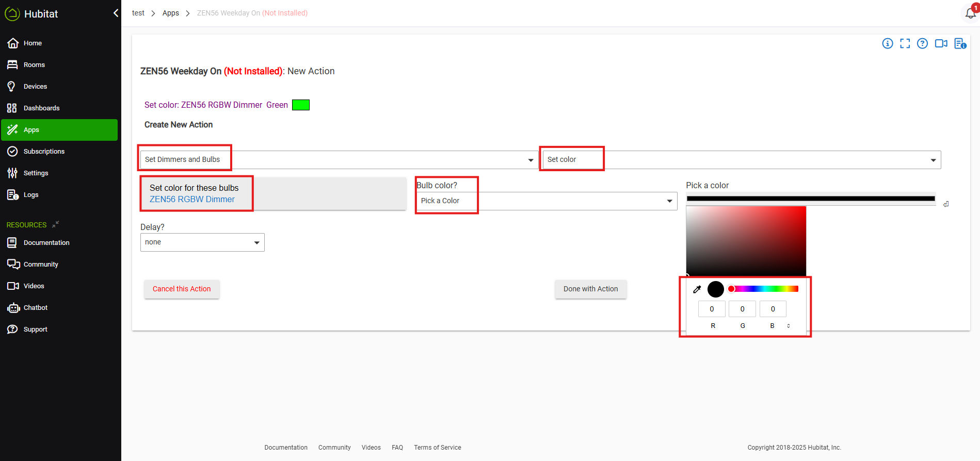The height and width of the screenshot is (461, 980).
Task: Open Documentation in Resources sidebar
Action: tap(59, 243)
